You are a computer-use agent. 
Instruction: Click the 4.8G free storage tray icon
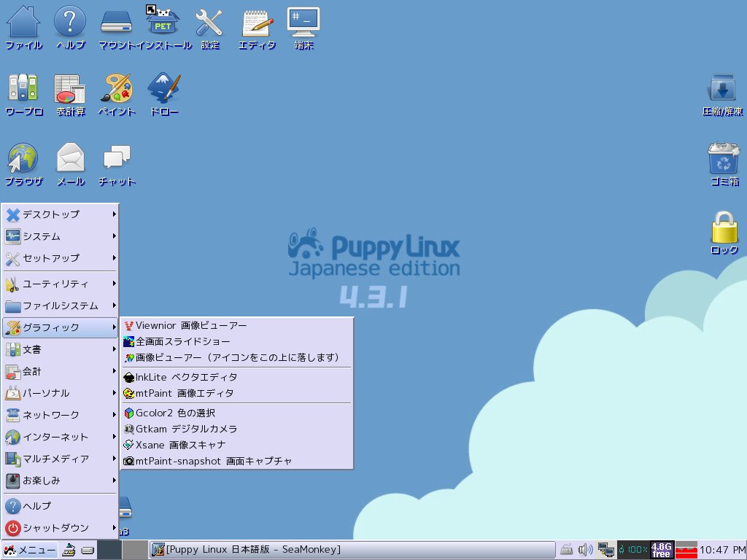coord(661,550)
